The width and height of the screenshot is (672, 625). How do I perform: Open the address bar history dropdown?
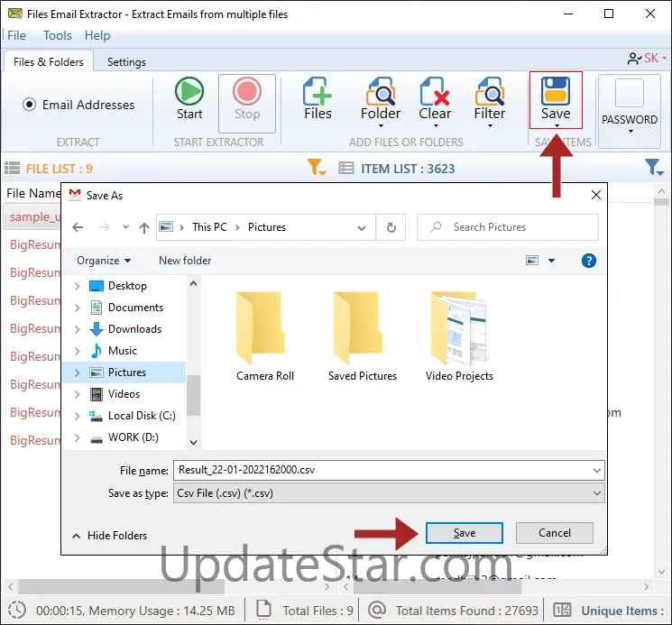click(362, 227)
